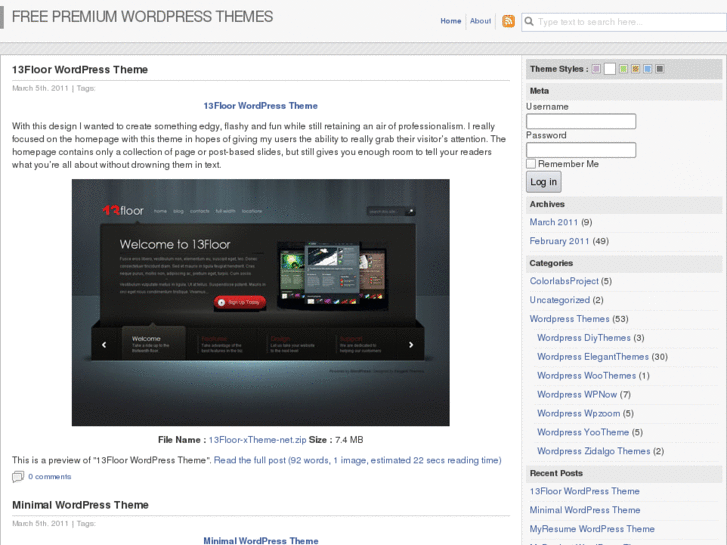Open Wordpress Wpzoom subcategory
The height and width of the screenshot is (545, 727).
[x=578, y=413]
